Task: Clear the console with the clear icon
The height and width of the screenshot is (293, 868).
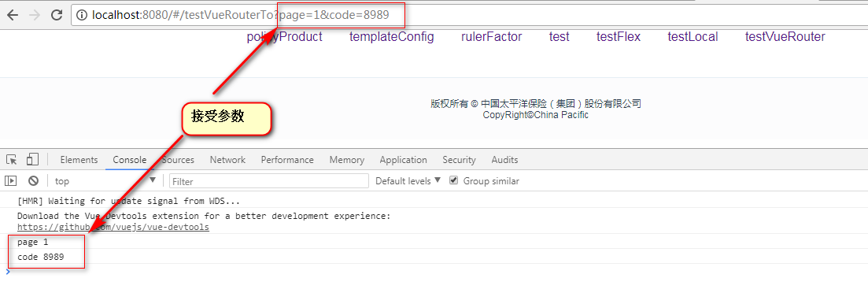Action: (x=33, y=180)
